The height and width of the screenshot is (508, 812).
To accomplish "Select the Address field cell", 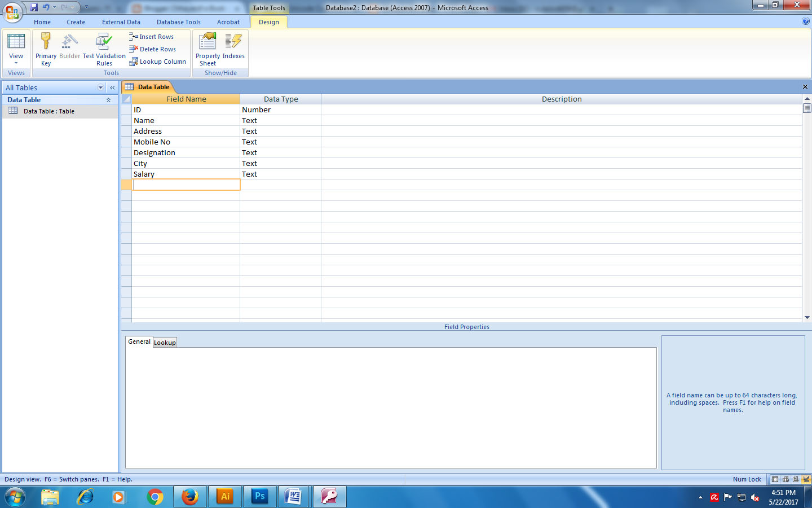I will click(186, 132).
